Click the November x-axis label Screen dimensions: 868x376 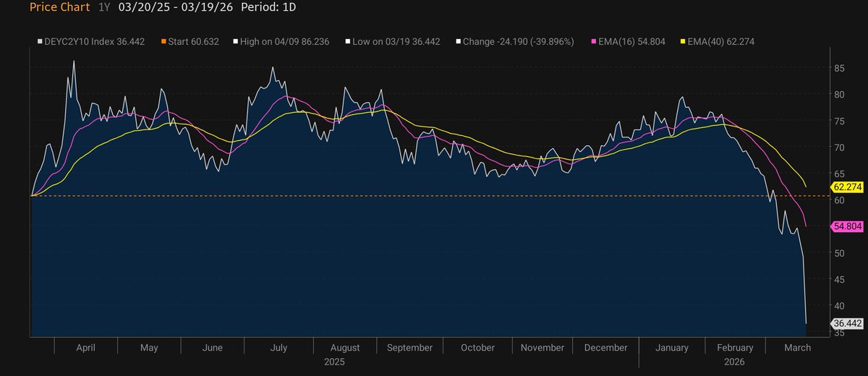click(542, 347)
